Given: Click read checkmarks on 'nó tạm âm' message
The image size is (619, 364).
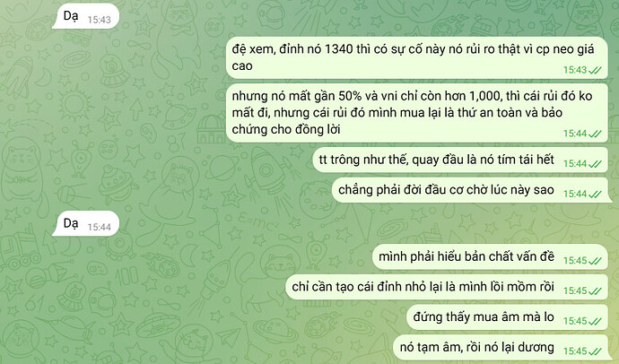Looking at the screenshot, I should tap(595, 351).
